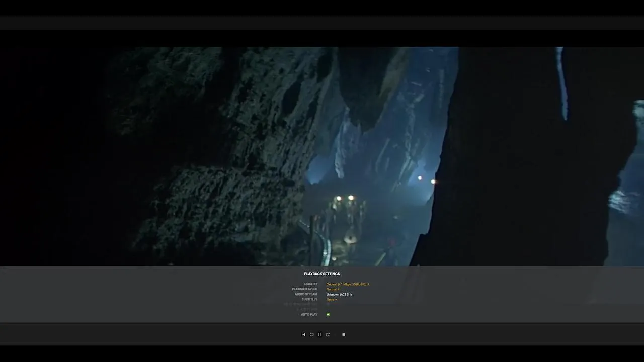Open the Subtitles dropdown set to None
Image resolution: width=644 pixels, height=362 pixels.
pos(332,299)
